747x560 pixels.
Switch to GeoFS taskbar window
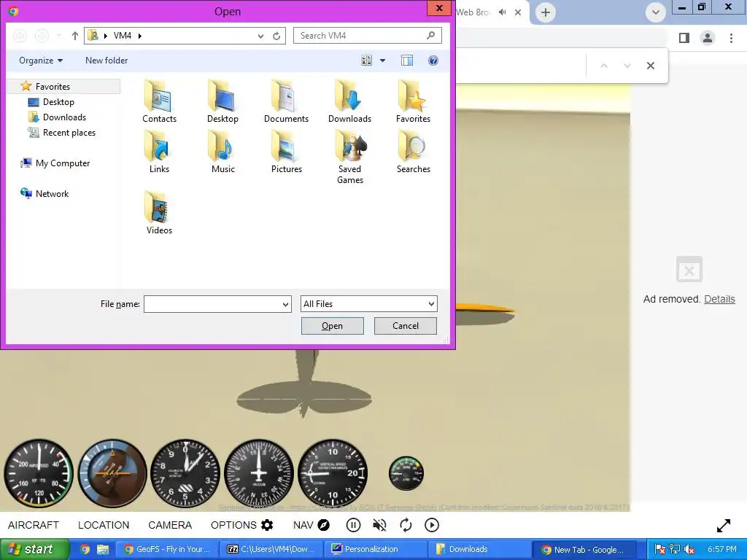point(167,549)
